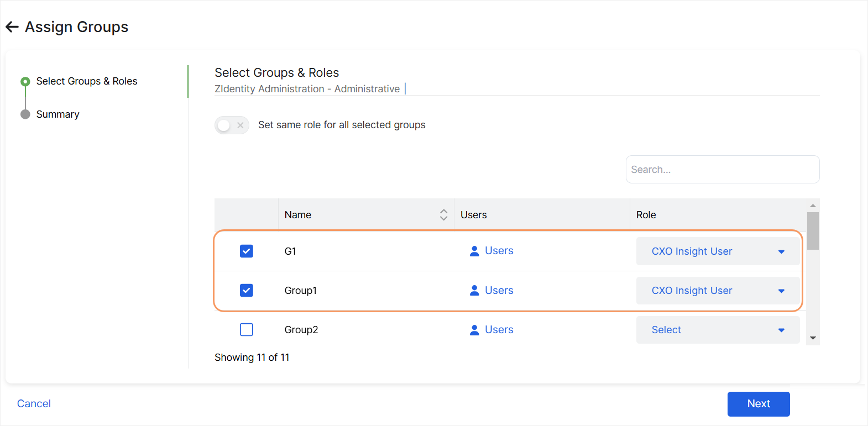Viewport: 868px width, 426px height.
Task: Open the role dropdown for G1
Action: click(x=718, y=251)
